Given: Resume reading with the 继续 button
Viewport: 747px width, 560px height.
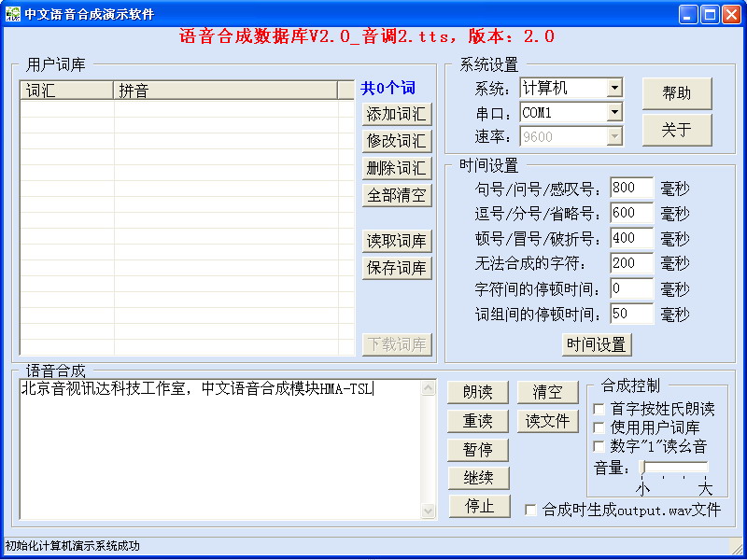Looking at the screenshot, I should (479, 478).
